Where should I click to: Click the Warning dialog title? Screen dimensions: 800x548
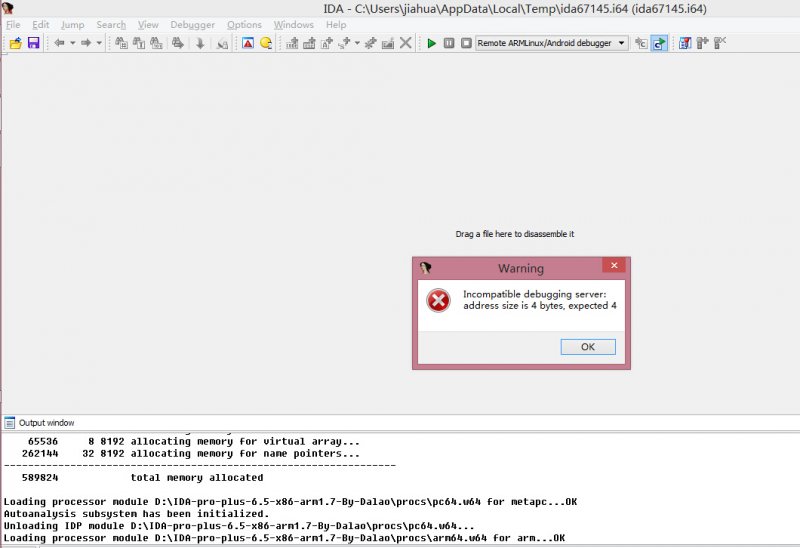[521, 268]
